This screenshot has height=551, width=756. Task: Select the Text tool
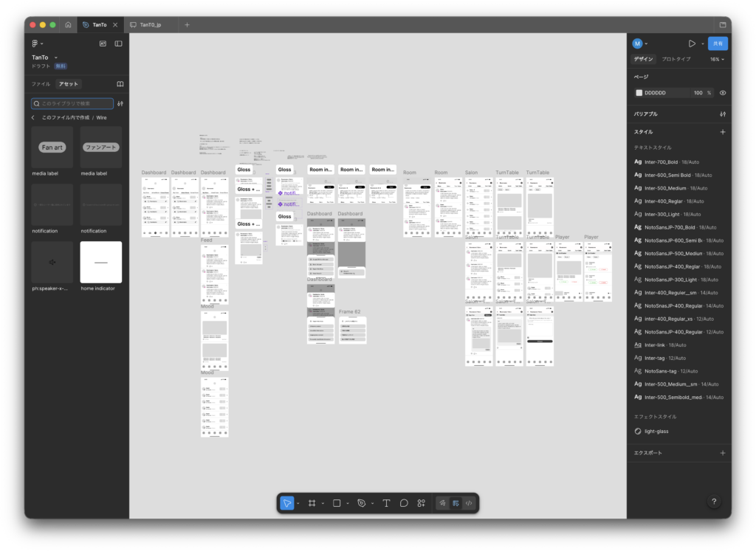(x=386, y=503)
